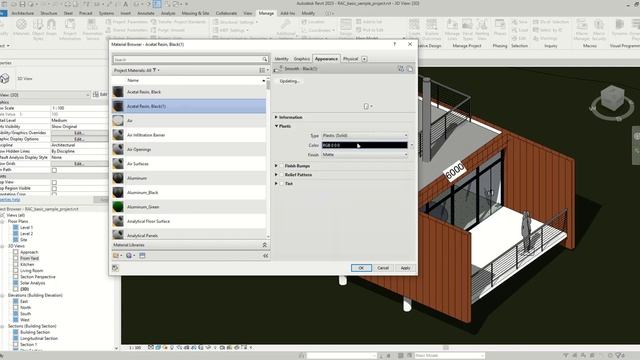Open the color options arrow beside Color field
The image size is (640, 360).
[411, 145]
